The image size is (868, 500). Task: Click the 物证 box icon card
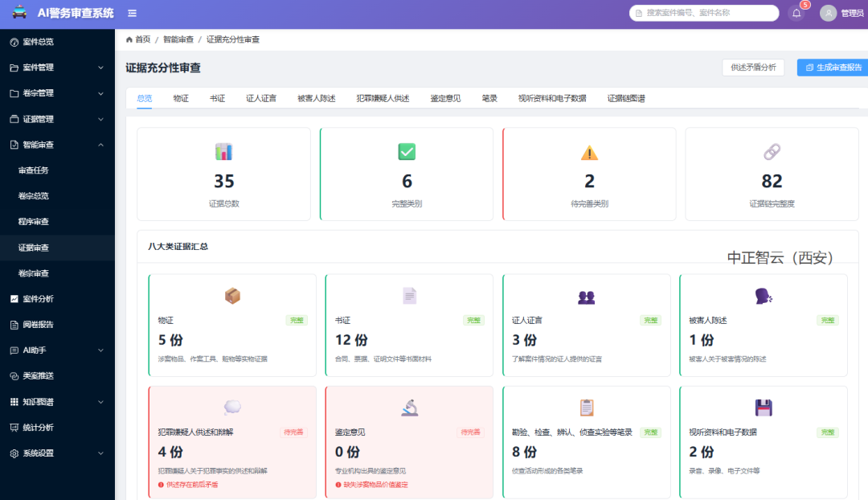click(232, 296)
